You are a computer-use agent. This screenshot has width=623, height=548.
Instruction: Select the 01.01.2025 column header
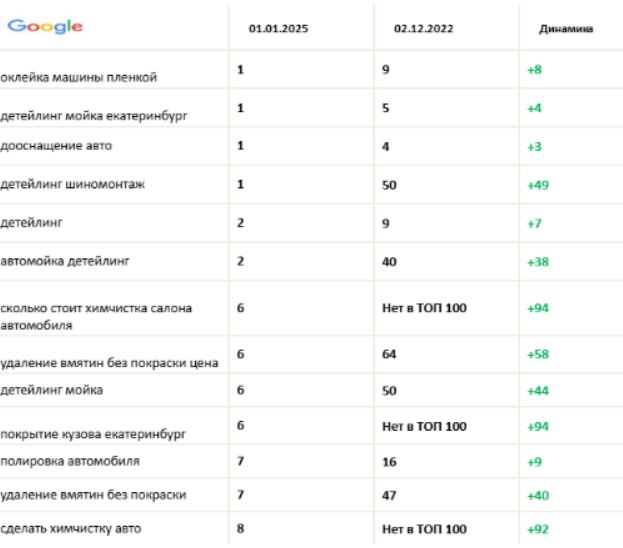279,29
